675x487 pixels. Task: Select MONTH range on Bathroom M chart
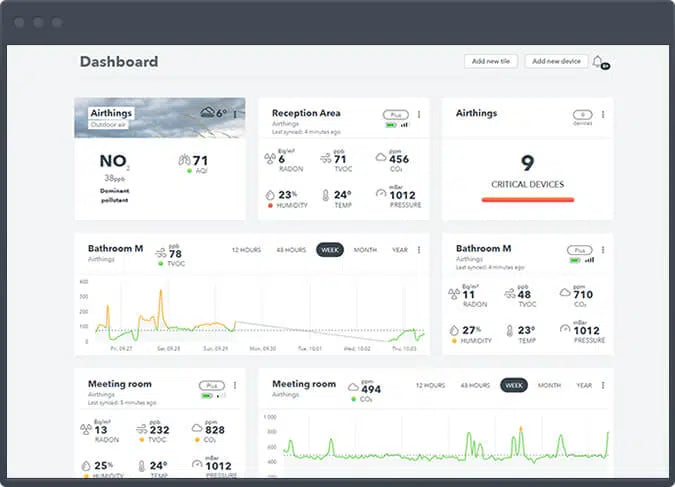(365, 250)
